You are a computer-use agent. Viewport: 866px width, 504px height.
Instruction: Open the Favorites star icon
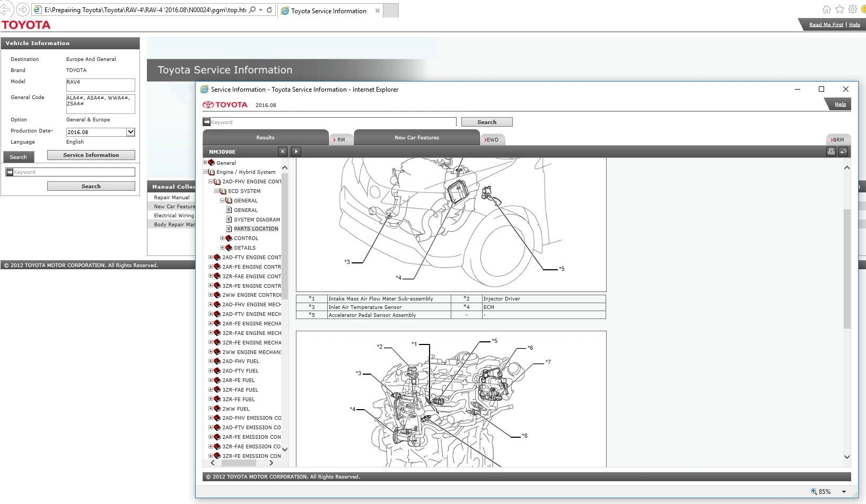(839, 9)
